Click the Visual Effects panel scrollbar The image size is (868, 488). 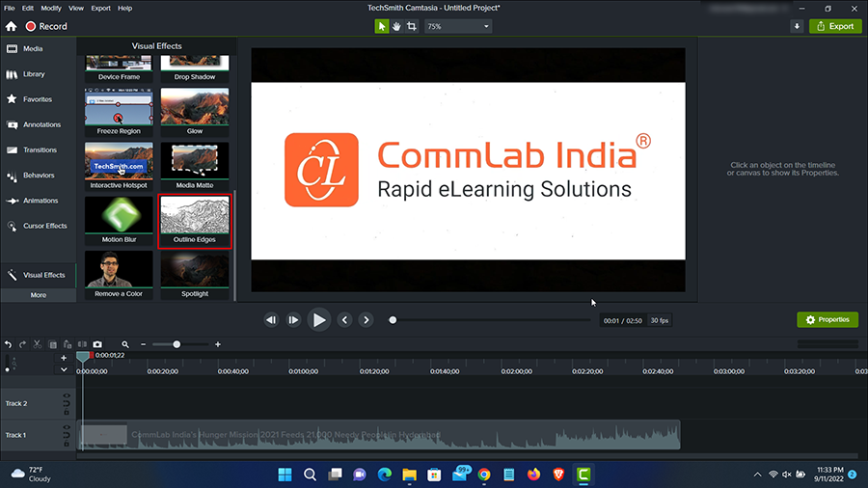pyautogui.click(x=234, y=246)
